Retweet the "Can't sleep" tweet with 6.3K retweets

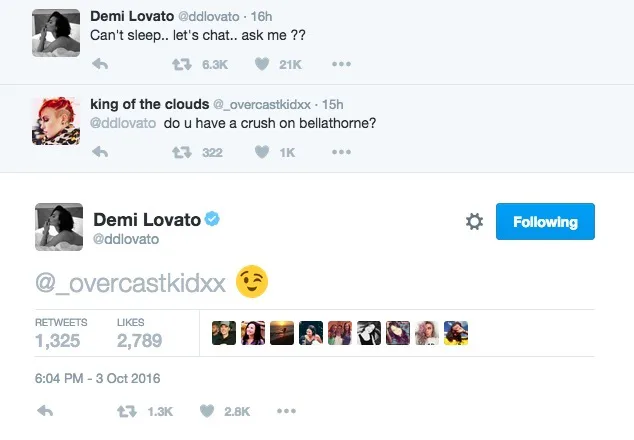click(x=181, y=65)
